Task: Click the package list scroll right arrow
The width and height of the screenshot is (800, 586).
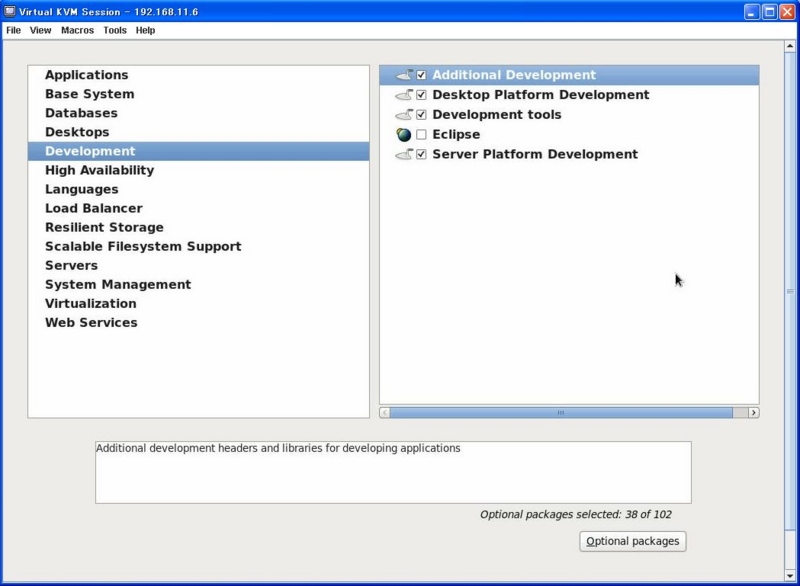Action: (x=754, y=413)
